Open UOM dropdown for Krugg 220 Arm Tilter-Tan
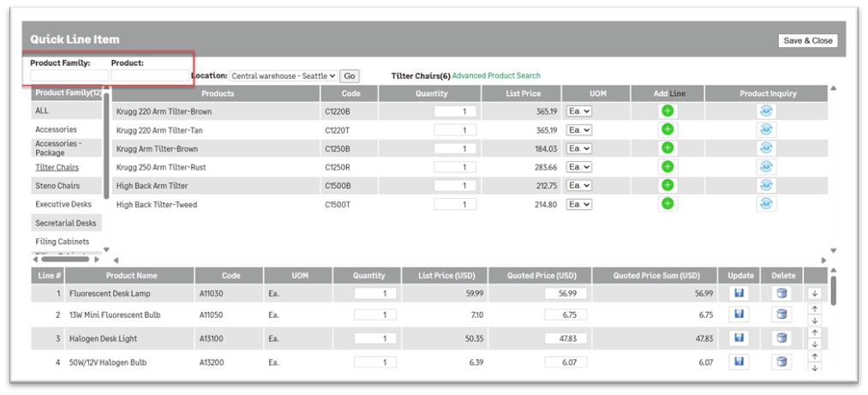 coord(579,130)
